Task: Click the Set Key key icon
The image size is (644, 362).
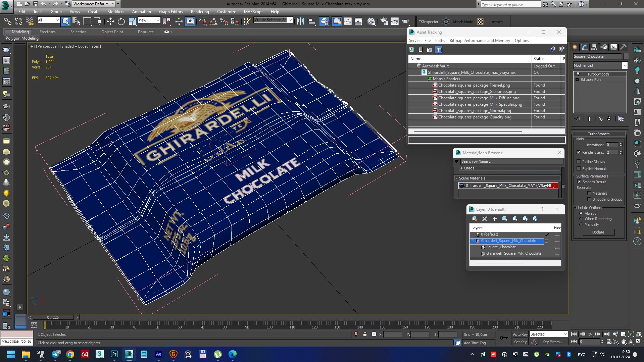Action: pos(504,338)
